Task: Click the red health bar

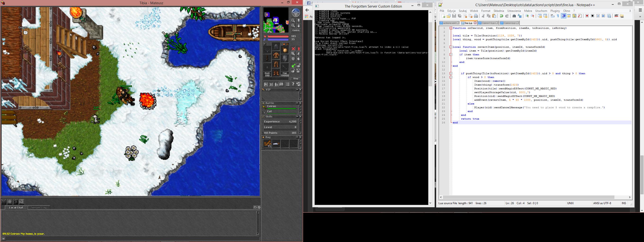Action: pyautogui.click(x=278, y=36)
